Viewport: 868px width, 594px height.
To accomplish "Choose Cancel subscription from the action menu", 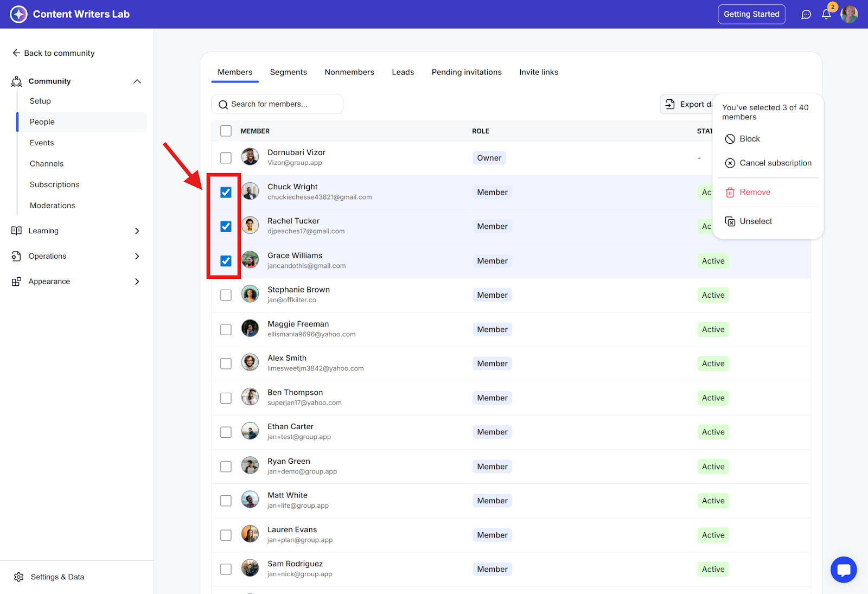I will coord(775,163).
